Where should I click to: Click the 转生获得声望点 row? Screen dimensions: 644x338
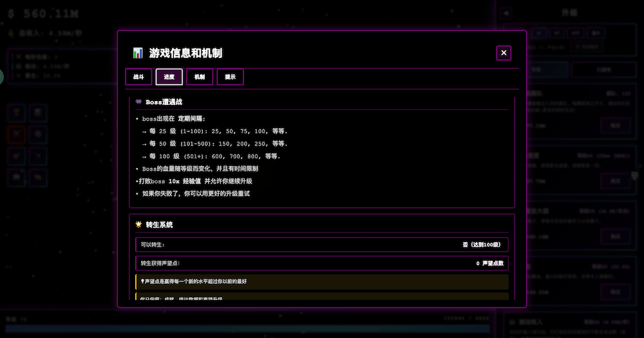click(x=321, y=263)
